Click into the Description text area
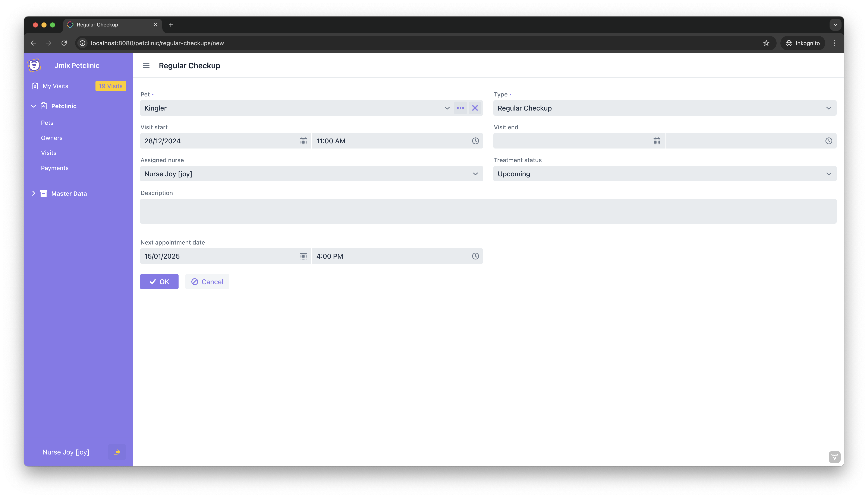Viewport: 868px width, 498px height. (x=488, y=211)
